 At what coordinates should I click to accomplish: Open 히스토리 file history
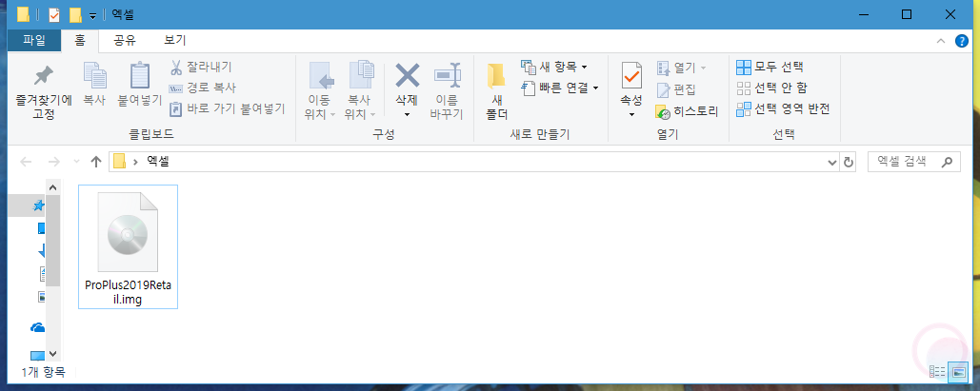pos(687,112)
